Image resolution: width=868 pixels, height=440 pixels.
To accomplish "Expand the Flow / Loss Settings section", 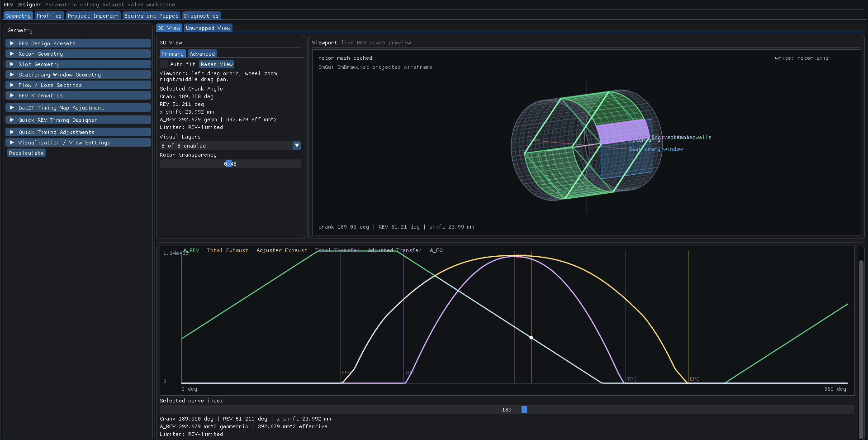I will click(78, 85).
